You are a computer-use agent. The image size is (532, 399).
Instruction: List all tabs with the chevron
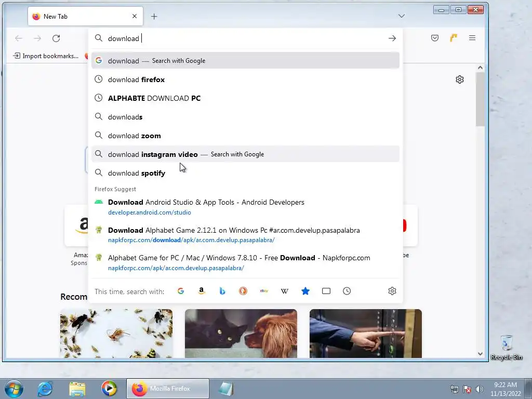402,16
